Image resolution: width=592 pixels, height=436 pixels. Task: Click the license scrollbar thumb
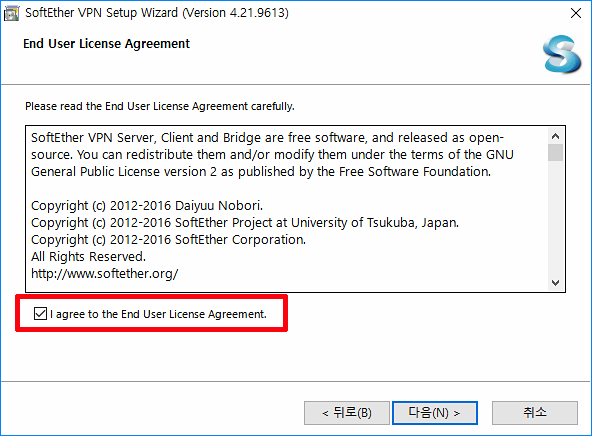555,153
